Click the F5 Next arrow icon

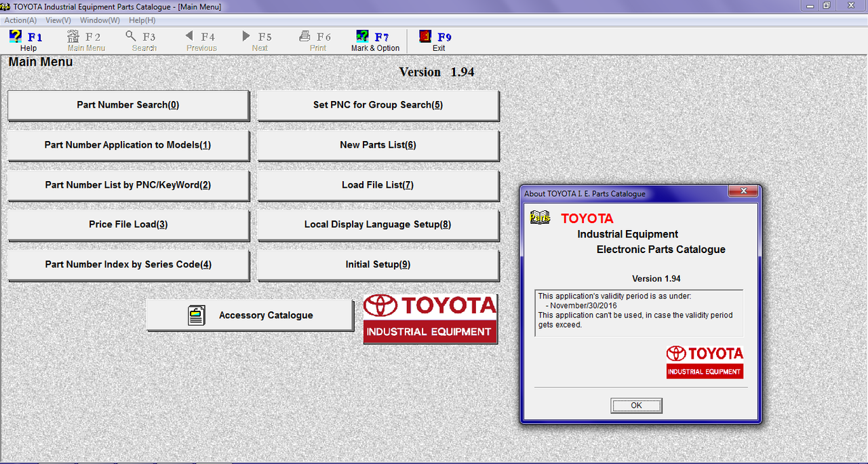coord(247,37)
